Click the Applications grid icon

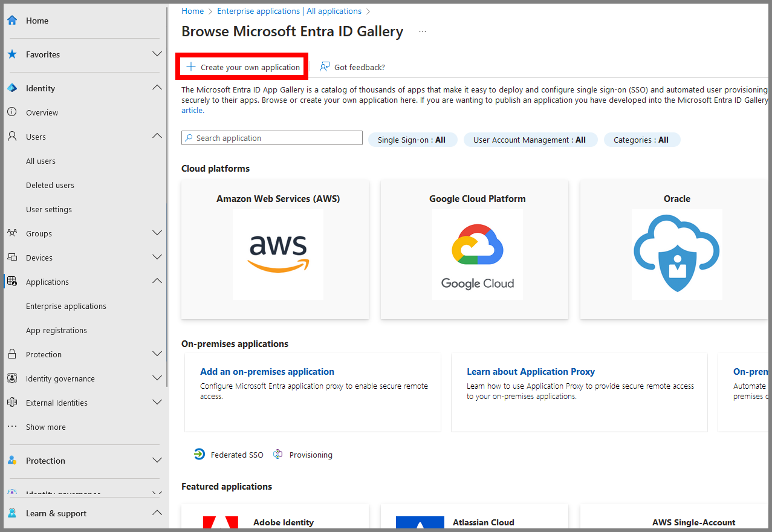(12, 282)
